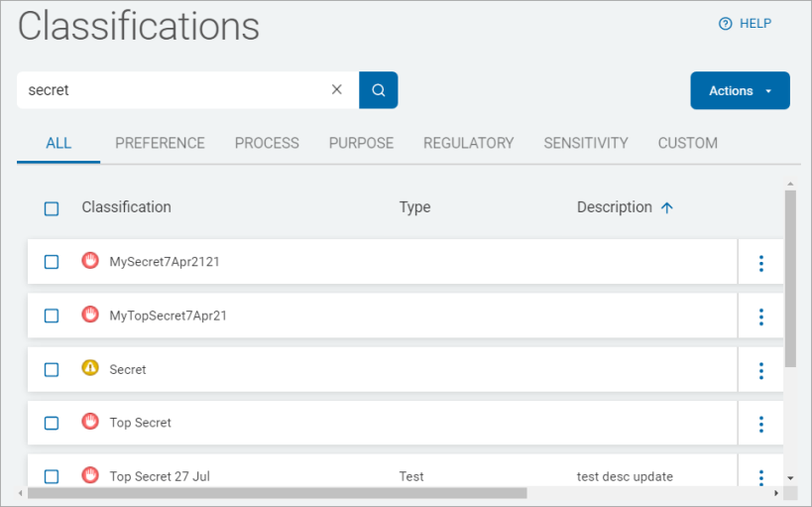Sort by the Classification column header

pyautogui.click(x=126, y=206)
